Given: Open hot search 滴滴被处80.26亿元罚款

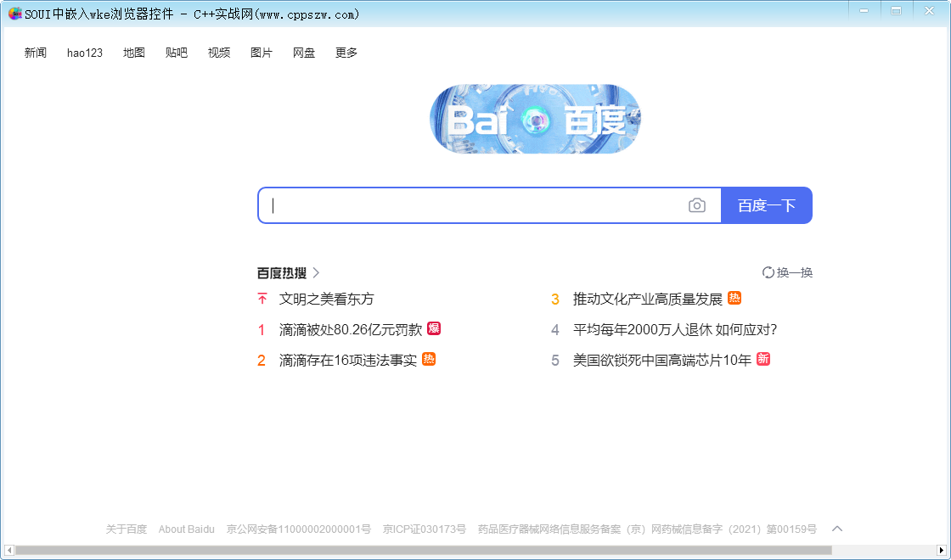Looking at the screenshot, I should tap(351, 330).
